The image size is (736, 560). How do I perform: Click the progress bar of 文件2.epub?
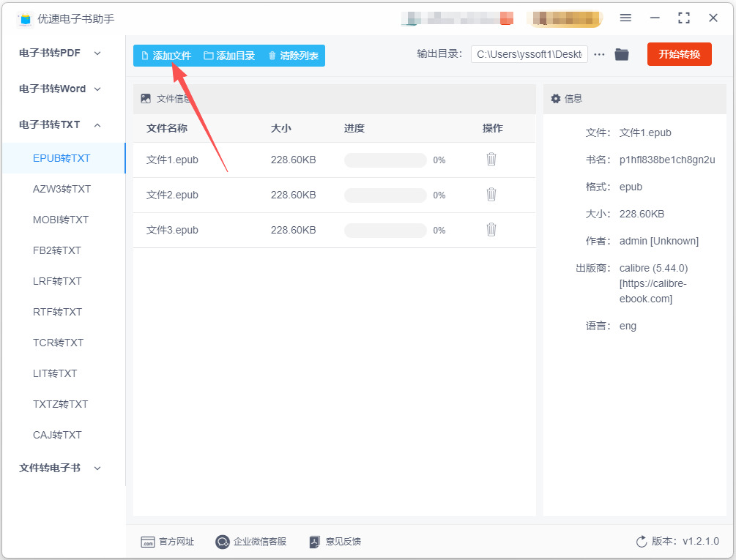pyautogui.click(x=385, y=195)
